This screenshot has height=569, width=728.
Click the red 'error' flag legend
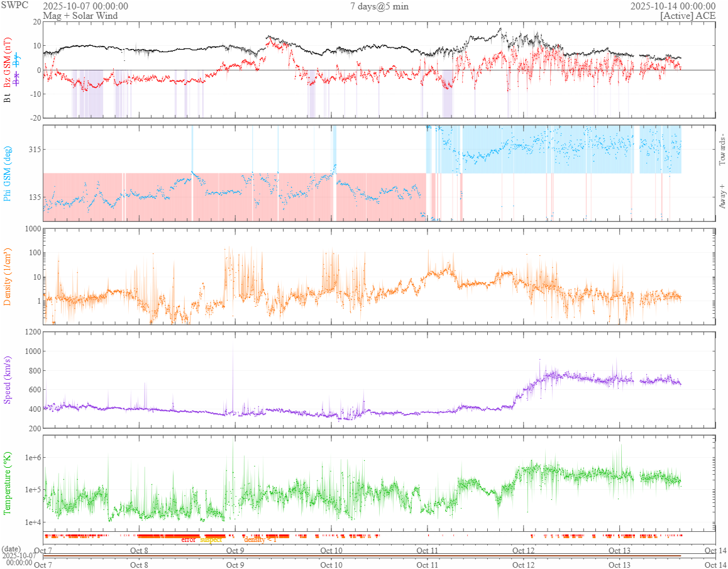[x=188, y=539]
